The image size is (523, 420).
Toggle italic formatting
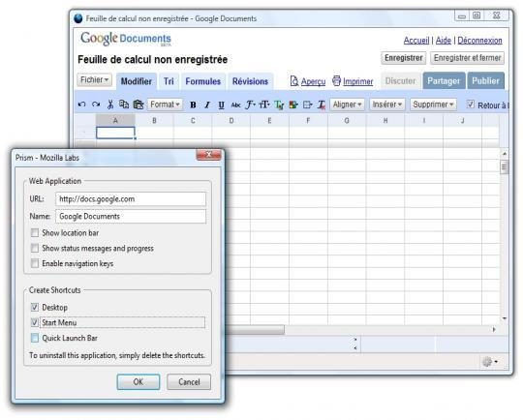click(207, 105)
